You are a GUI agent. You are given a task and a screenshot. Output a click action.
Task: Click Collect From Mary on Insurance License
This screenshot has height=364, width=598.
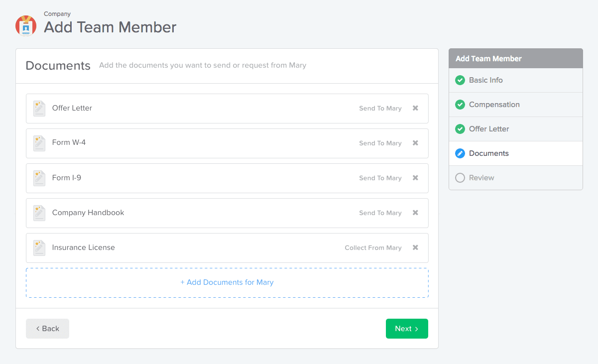[x=373, y=248]
